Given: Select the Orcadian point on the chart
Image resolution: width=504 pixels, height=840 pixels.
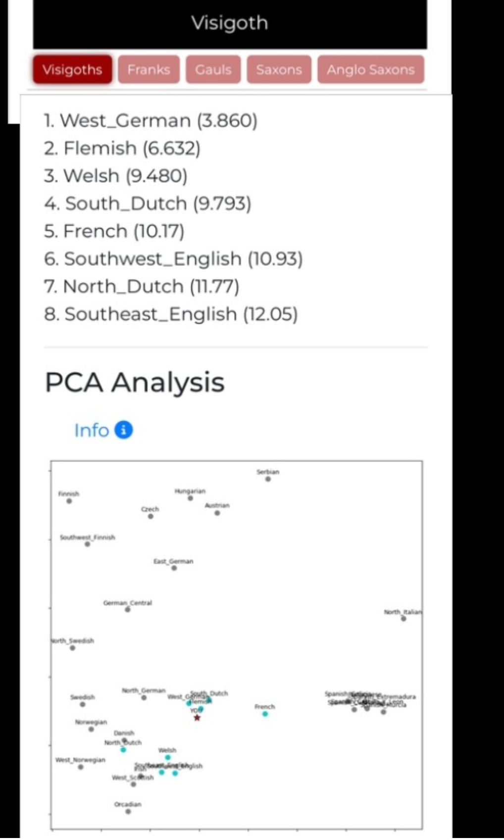Looking at the screenshot, I should (128, 811).
